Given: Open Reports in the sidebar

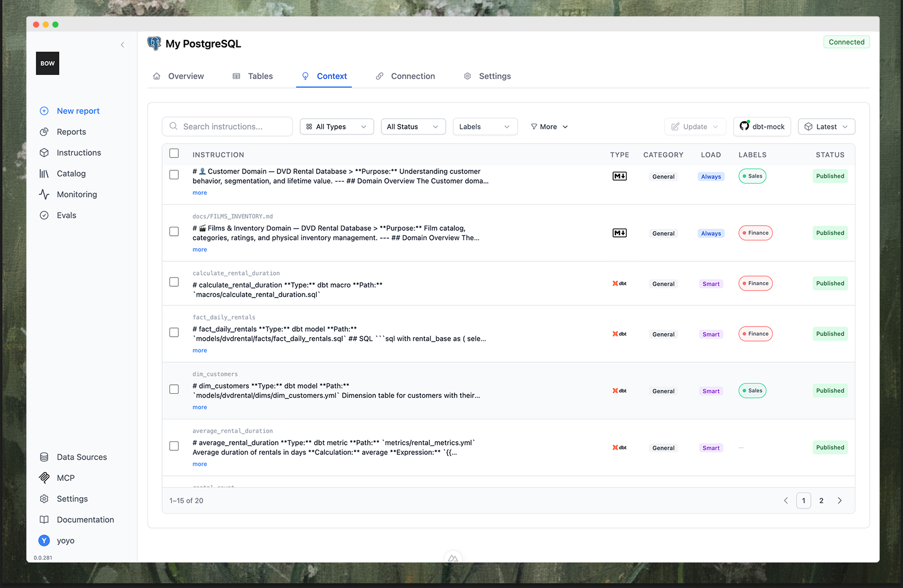Looking at the screenshot, I should (x=71, y=132).
